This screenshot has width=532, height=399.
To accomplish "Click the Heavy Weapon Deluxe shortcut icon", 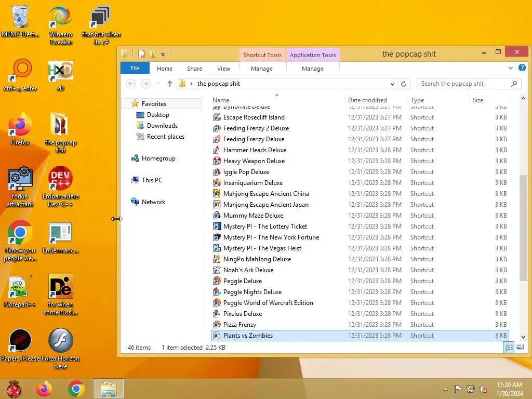I will click(217, 161).
